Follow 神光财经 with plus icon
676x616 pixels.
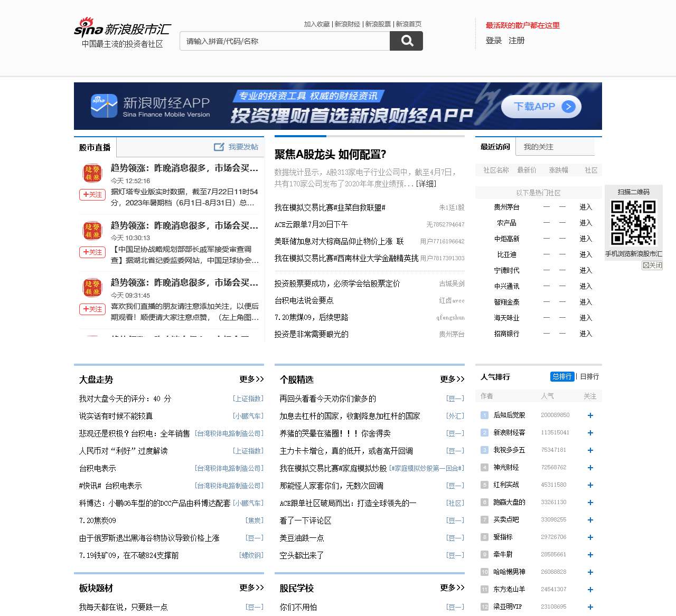(x=590, y=468)
